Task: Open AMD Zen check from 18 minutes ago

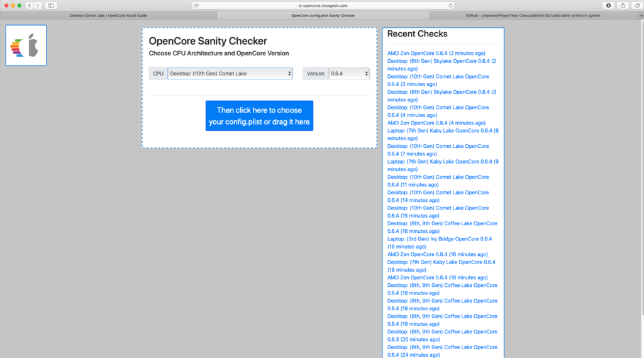Action: (437, 277)
